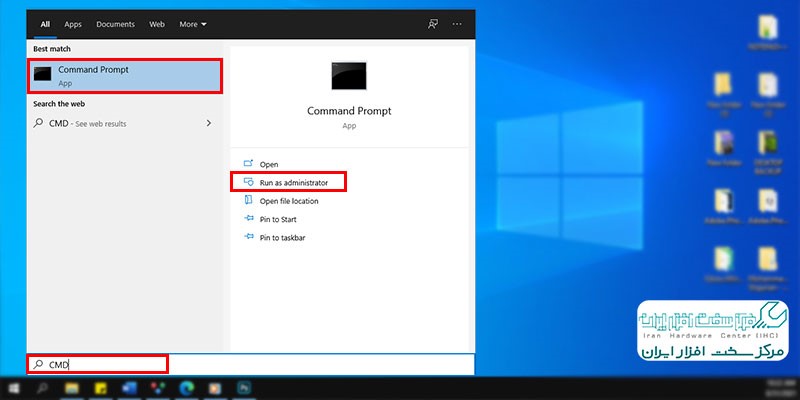Open the blue Office app icon beside Sticky Notes
Image resolution: width=800 pixels, height=400 pixels.
(129, 389)
